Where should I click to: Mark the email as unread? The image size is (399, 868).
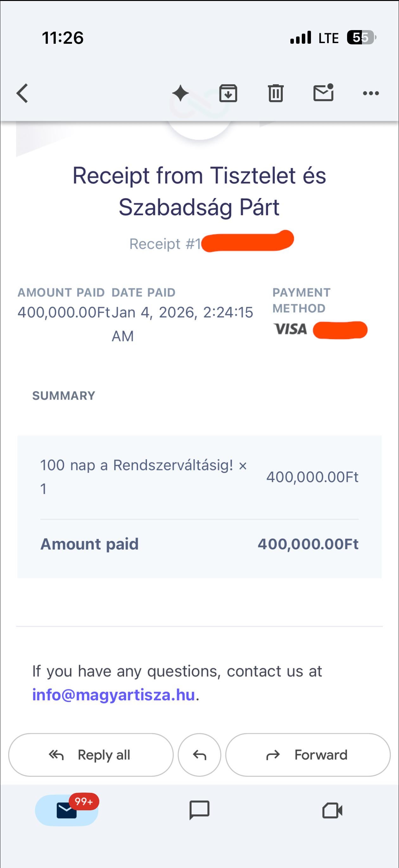(x=323, y=93)
